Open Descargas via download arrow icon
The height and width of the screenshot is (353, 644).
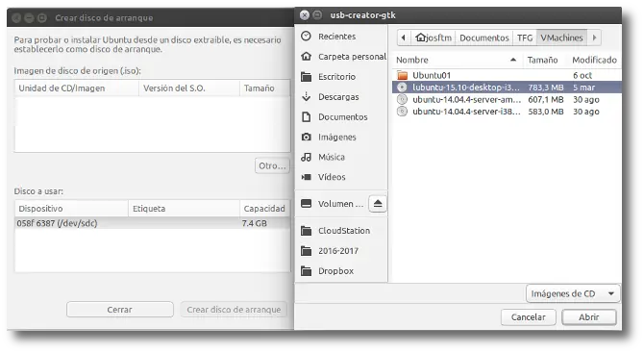pos(306,96)
